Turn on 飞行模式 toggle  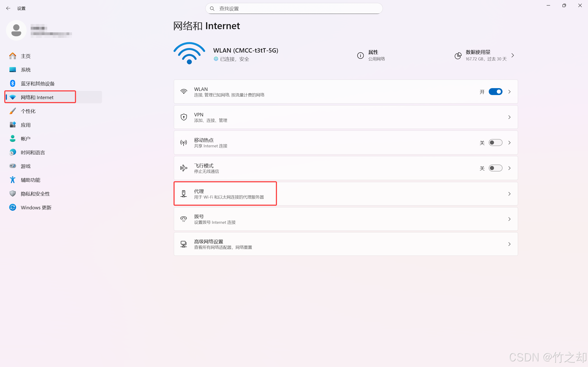point(495,168)
